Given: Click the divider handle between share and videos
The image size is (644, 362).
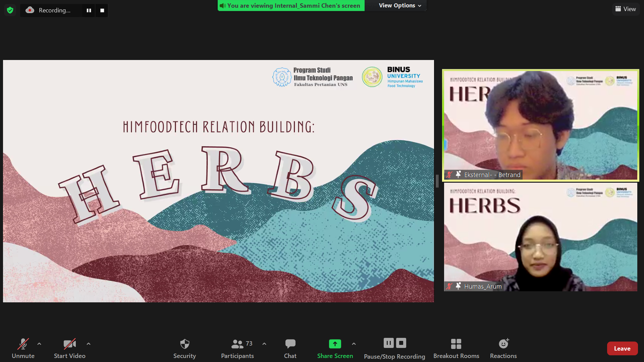Looking at the screenshot, I should coord(437,181).
